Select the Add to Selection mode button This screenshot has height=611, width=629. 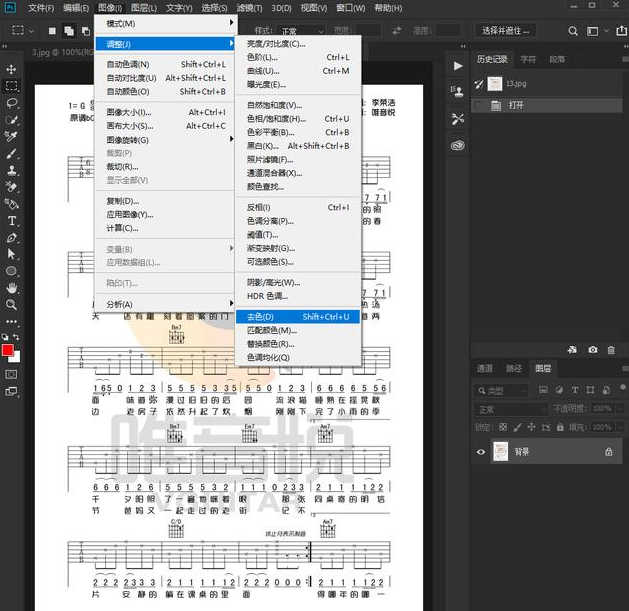[69, 31]
